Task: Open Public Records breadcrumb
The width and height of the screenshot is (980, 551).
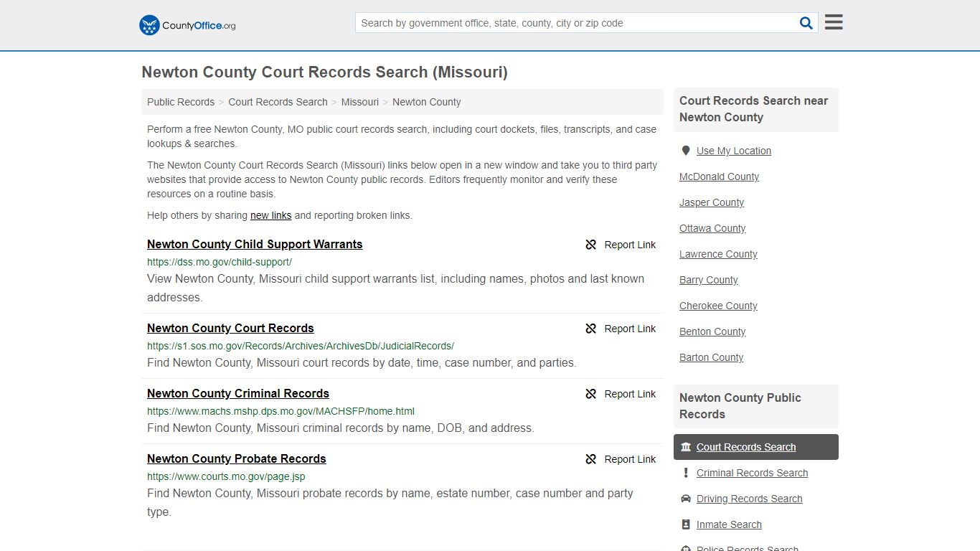Action: coord(181,102)
